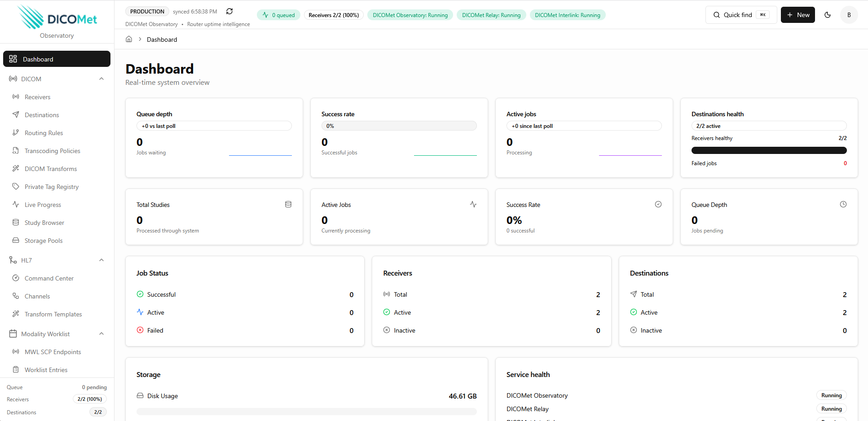The image size is (868, 421).
Task: Open Routing Rules from the sidebar
Action: [x=43, y=133]
